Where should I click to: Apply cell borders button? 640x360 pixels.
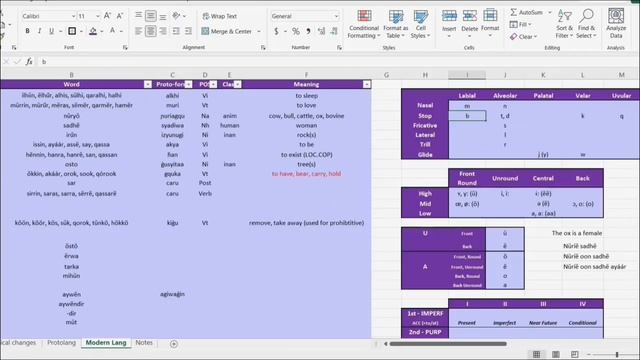[72, 31]
